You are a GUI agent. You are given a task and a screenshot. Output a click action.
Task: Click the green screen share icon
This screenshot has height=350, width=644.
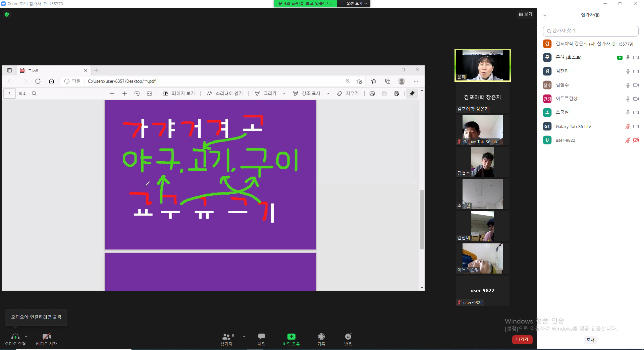[x=291, y=337]
